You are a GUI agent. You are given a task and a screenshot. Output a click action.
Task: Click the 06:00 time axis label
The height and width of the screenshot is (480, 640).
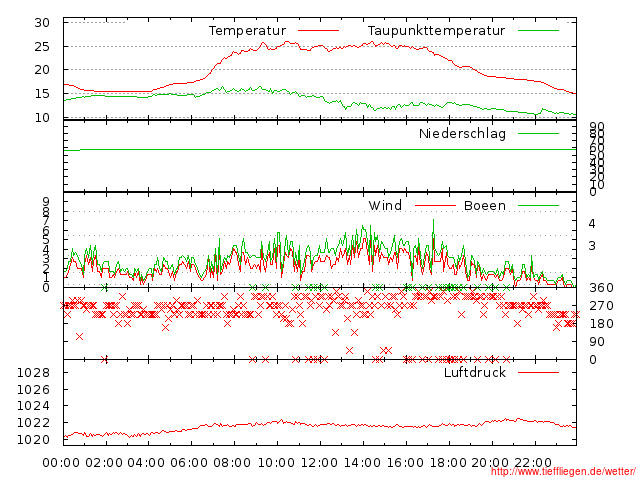coord(189,463)
